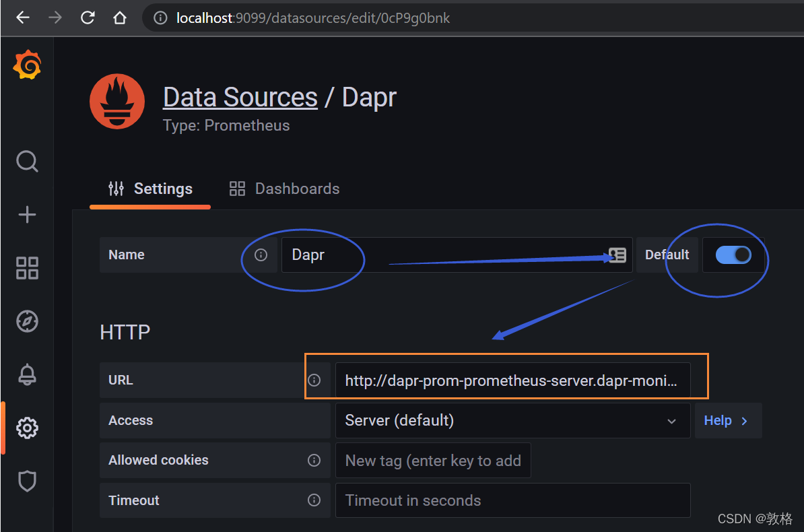Open the Search icon in sidebar
This screenshot has height=532, width=804.
27,161
